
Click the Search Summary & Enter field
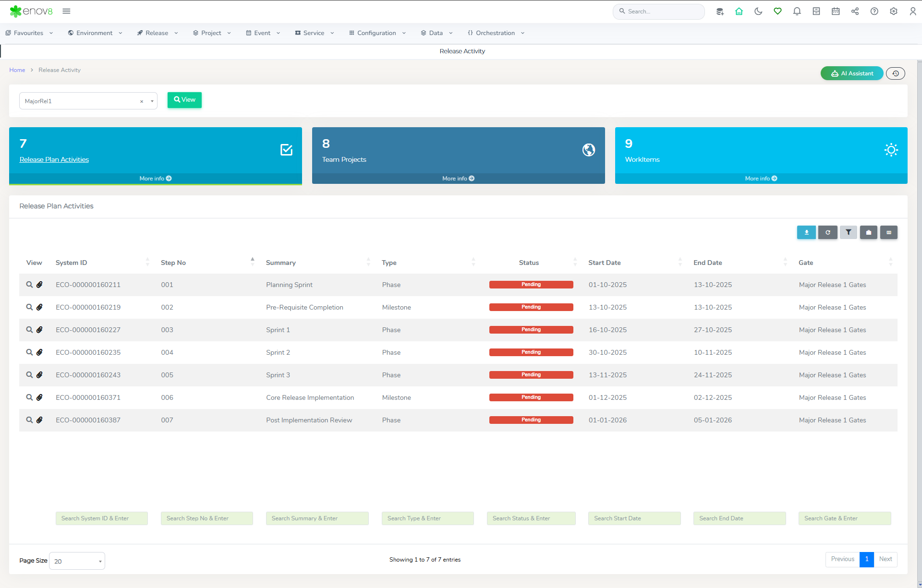317,518
